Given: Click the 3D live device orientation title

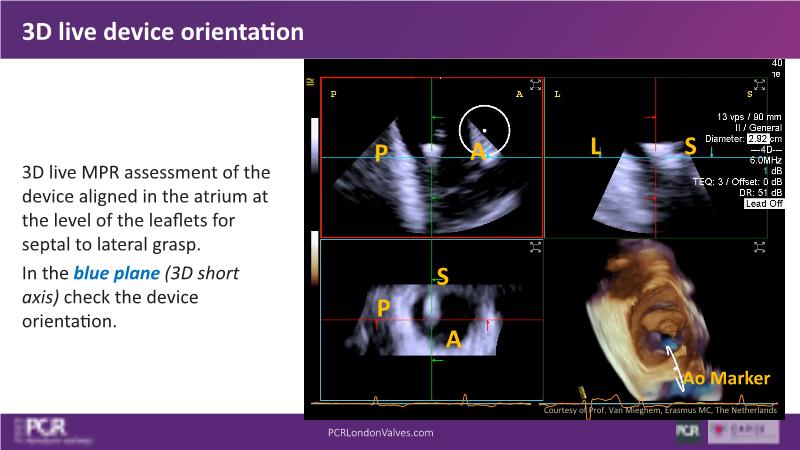Looking at the screenshot, I should pos(164,30).
